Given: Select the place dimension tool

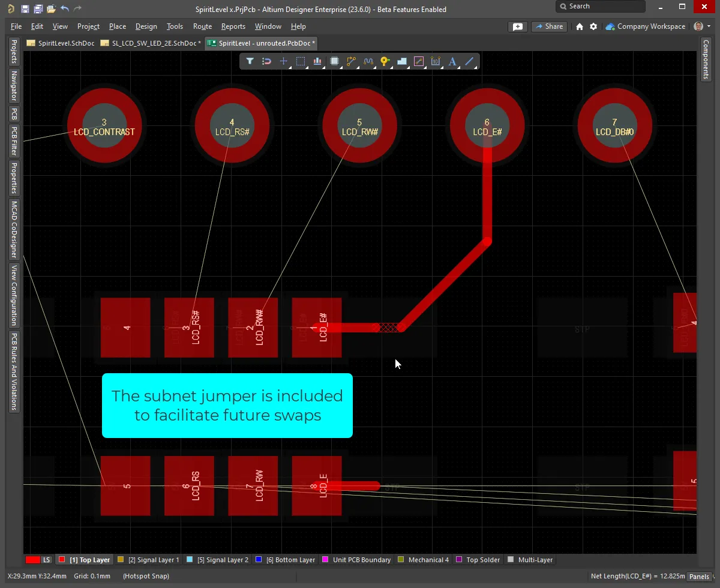Looking at the screenshot, I should [436, 61].
